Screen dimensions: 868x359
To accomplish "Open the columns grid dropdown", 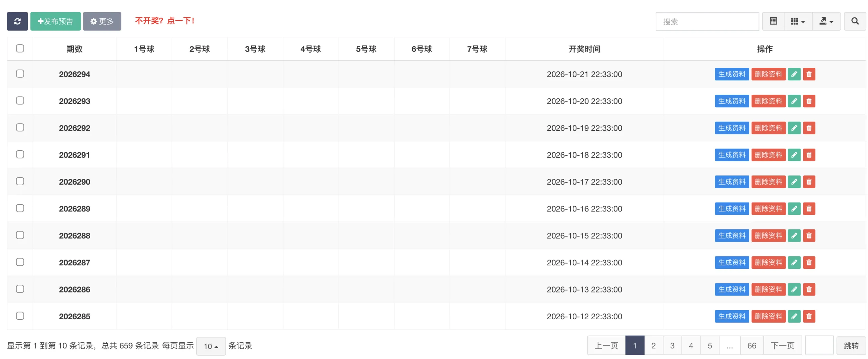I will pyautogui.click(x=798, y=21).
